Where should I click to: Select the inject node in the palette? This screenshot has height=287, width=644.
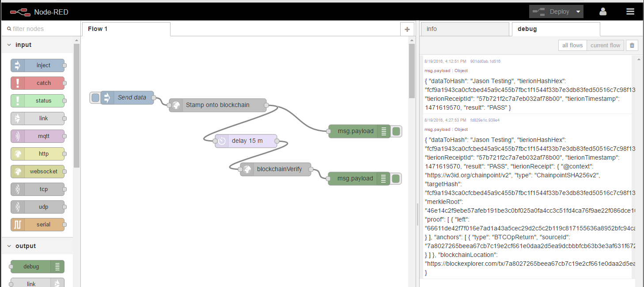(x=38, y=65)
